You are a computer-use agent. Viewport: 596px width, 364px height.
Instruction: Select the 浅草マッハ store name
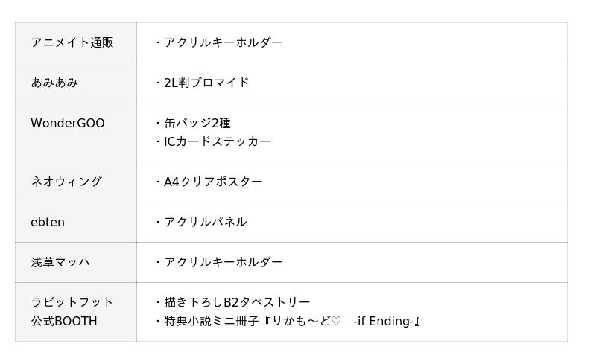60,262
